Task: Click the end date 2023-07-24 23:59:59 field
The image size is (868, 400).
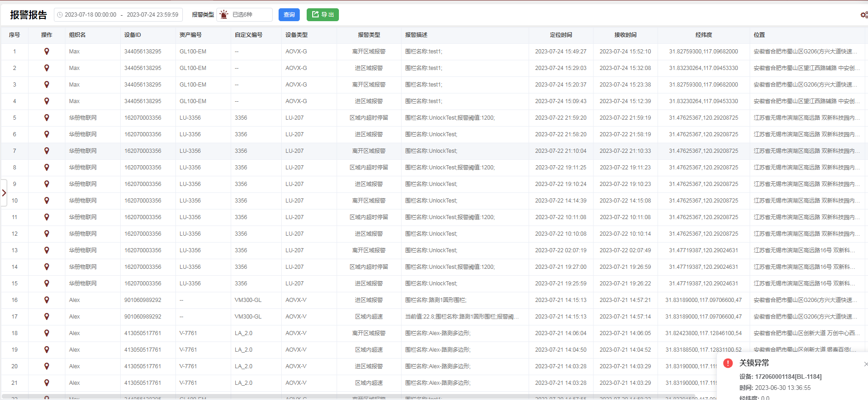Action: point(152,15)
